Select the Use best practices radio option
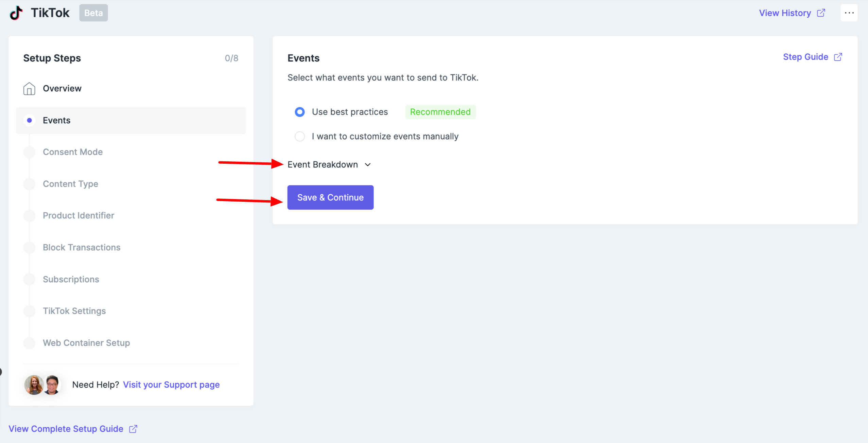This screenshot has width=868, height=443. 299,112
